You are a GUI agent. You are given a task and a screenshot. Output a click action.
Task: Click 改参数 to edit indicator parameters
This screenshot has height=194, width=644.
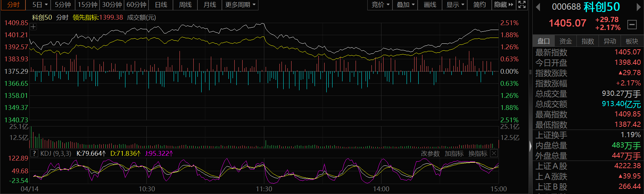click(x=430, y=153)
